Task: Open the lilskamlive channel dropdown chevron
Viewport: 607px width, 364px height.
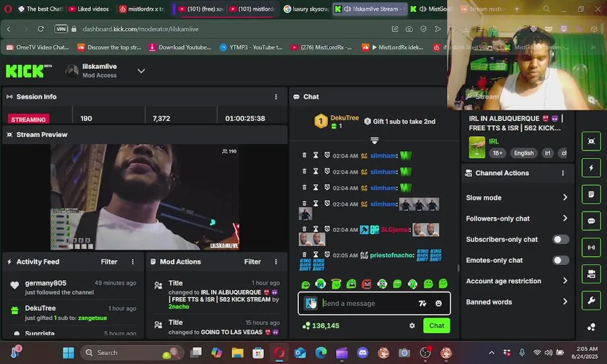Action: pos(141,71)
